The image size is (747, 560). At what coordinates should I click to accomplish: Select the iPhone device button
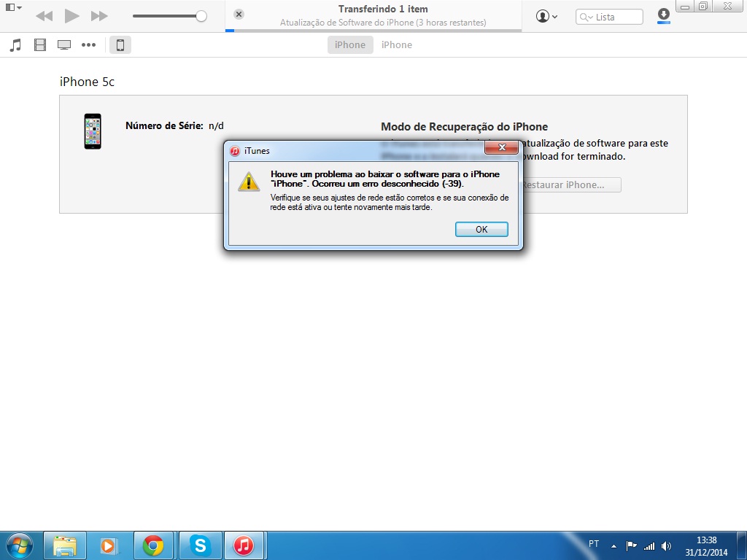(120, 44)
